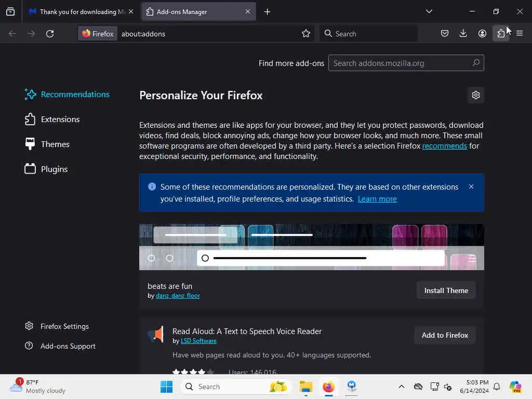
Task: Click the toolbar Search box
Action: [368, 34]
